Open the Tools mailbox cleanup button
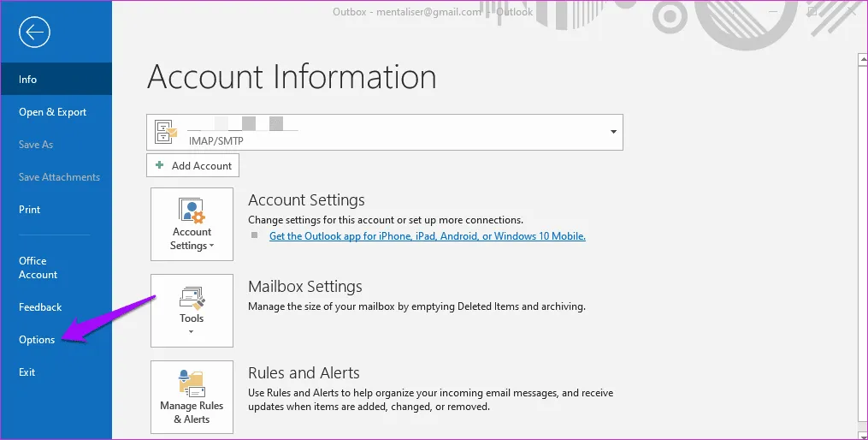This screenshot has width=868, height=440. tap(192, 311)
